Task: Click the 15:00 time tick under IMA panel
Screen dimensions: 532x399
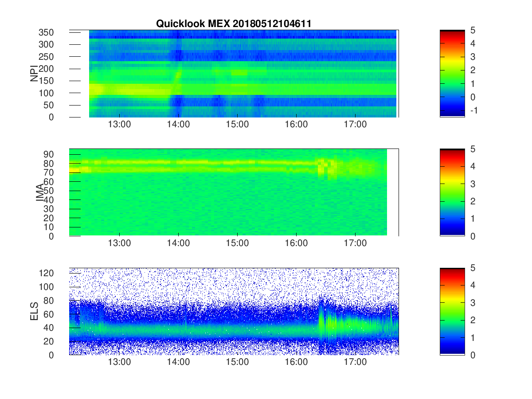Action: click(237, 243)
